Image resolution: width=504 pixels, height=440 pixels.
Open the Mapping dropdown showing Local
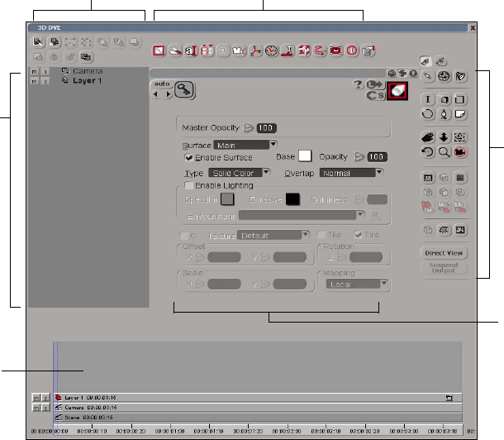click(x=357, y=285)
